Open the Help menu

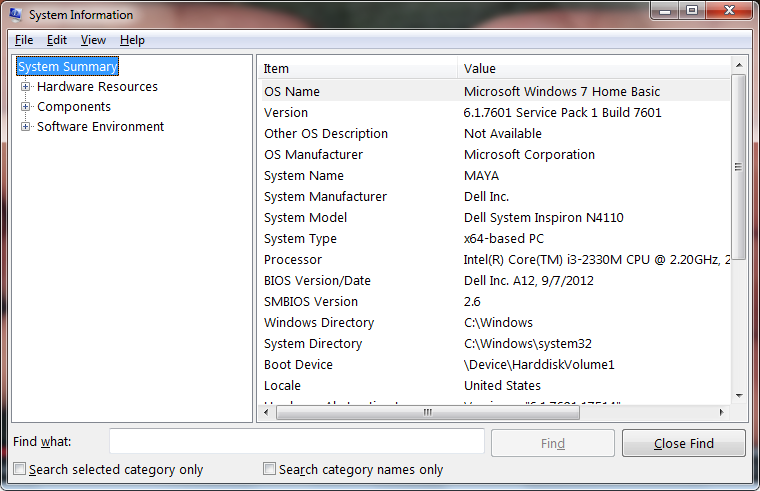click(132, 40)
